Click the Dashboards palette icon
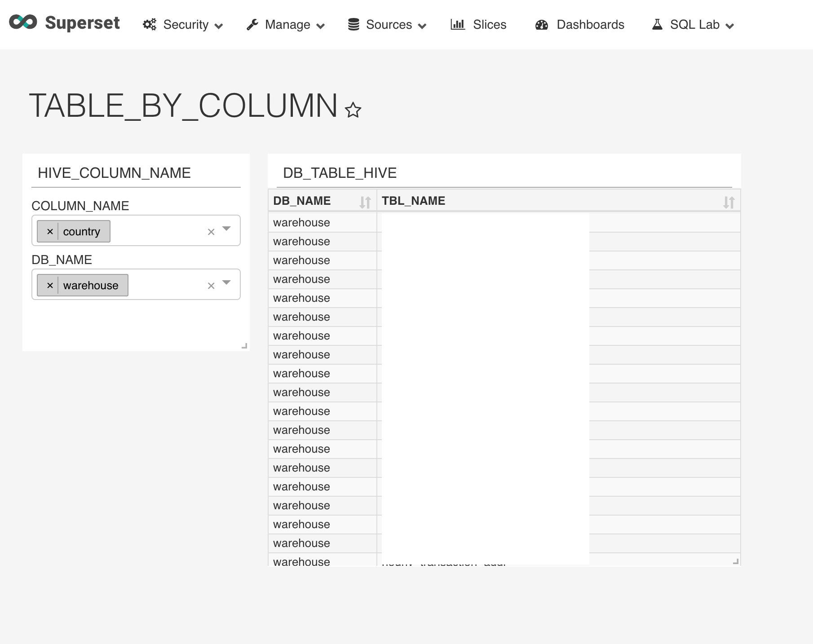The image size is (813, 644). (x=541, y=24)
